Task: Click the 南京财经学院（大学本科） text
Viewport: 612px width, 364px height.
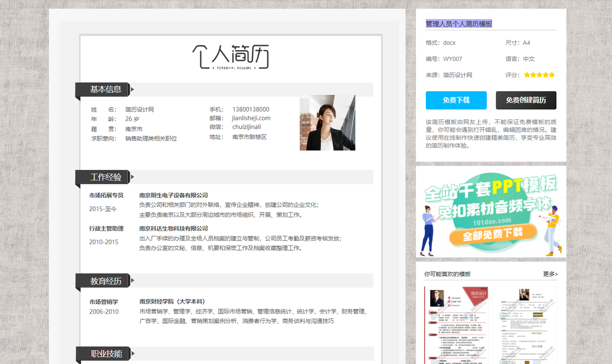Action: (173, 302)
